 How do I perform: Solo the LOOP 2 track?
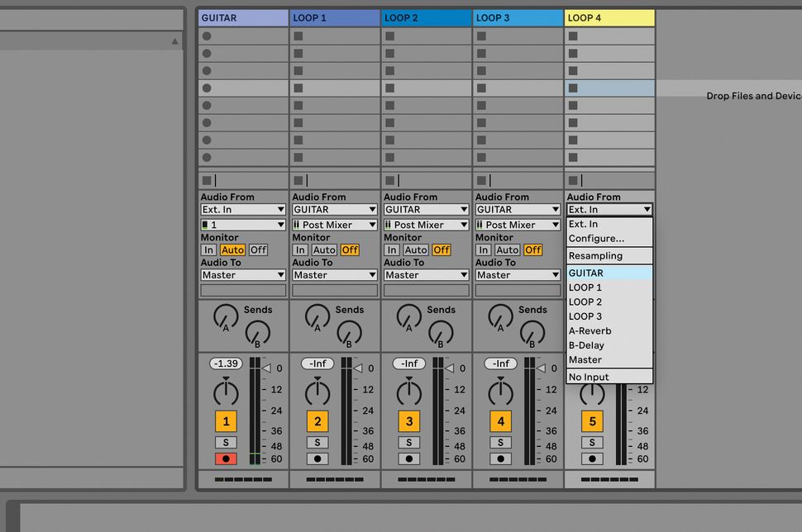click(409, 441)
